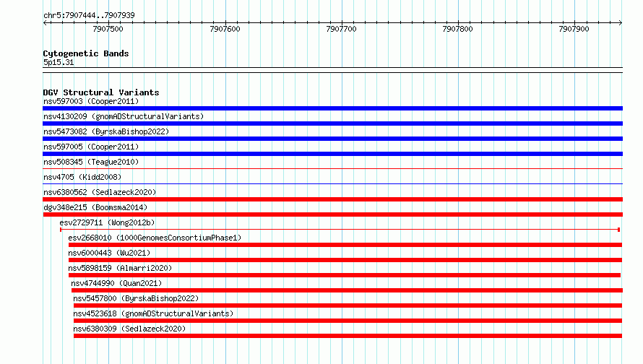Screen dimensions: 643x364
Task: Select the red bar under nsv6000443
Action: 345,260
